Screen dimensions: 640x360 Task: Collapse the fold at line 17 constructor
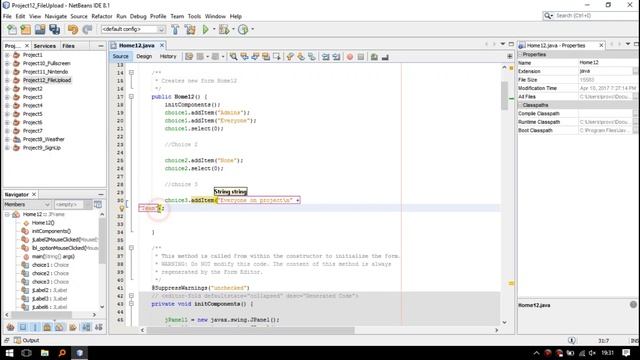pos(131,97)
